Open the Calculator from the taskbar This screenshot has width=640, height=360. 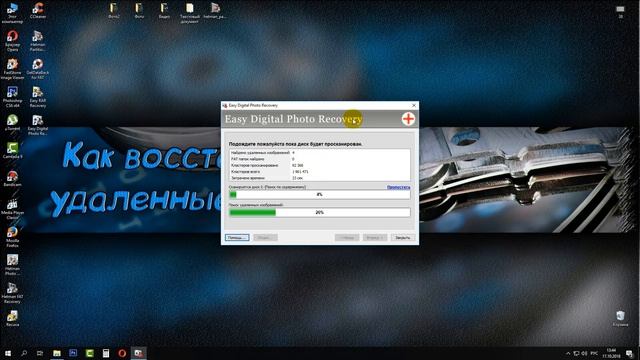[x=106, y=353]
